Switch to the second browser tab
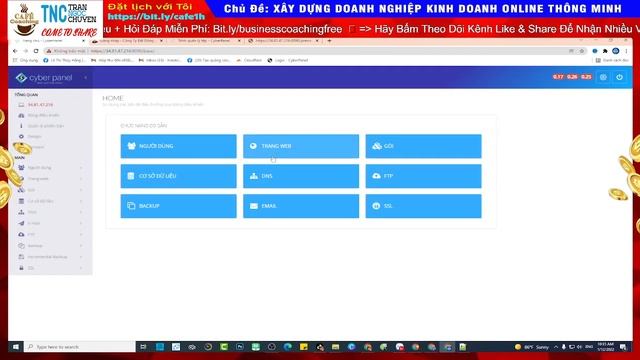 [127, 41]
